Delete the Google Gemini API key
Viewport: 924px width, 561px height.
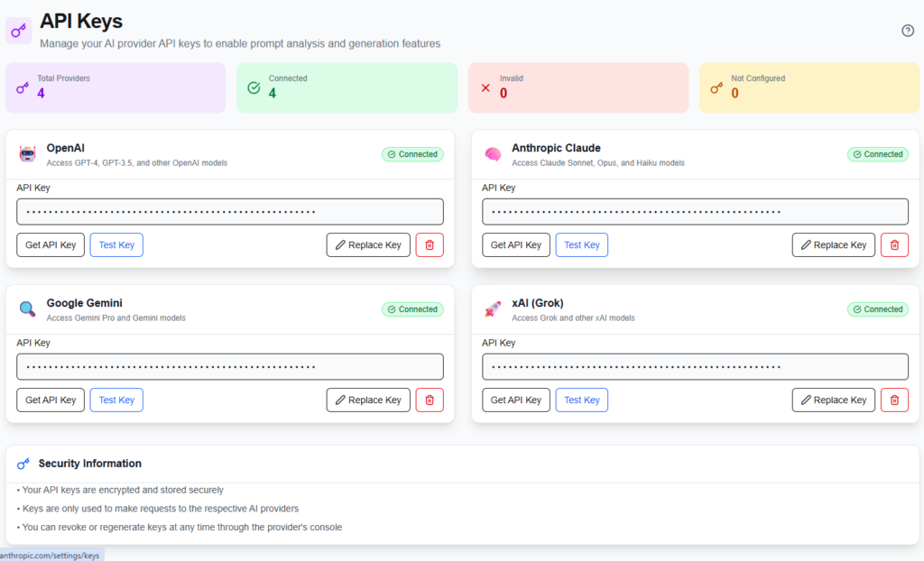pyautogui.click(x=430, y=400)
